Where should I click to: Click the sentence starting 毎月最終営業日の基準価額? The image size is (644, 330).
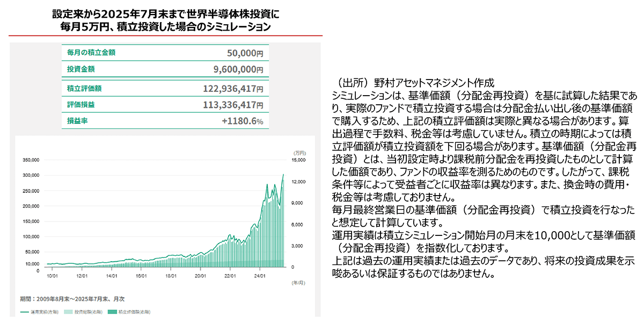[485, 216]
